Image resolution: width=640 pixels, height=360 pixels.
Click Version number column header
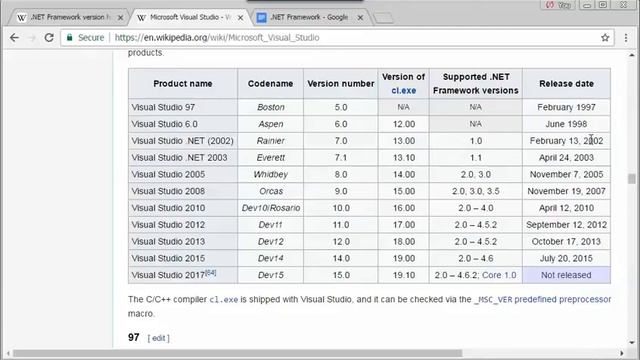click(341, 84)
